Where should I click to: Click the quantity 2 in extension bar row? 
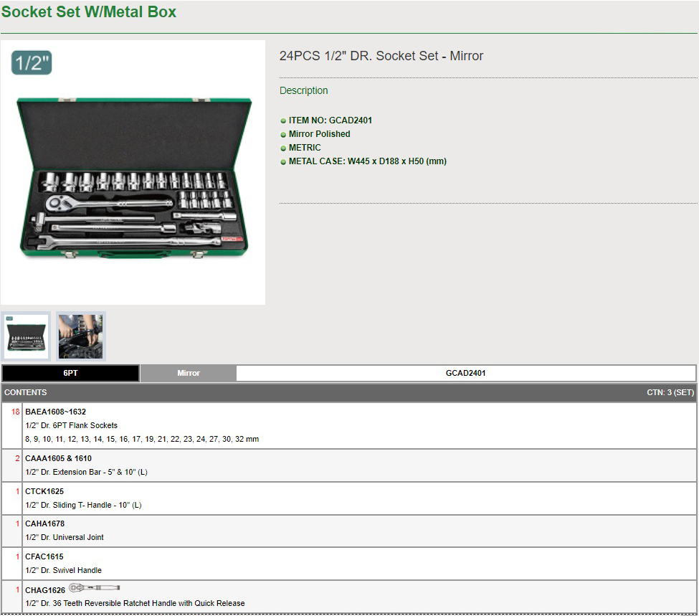click(x=17, y=458)
